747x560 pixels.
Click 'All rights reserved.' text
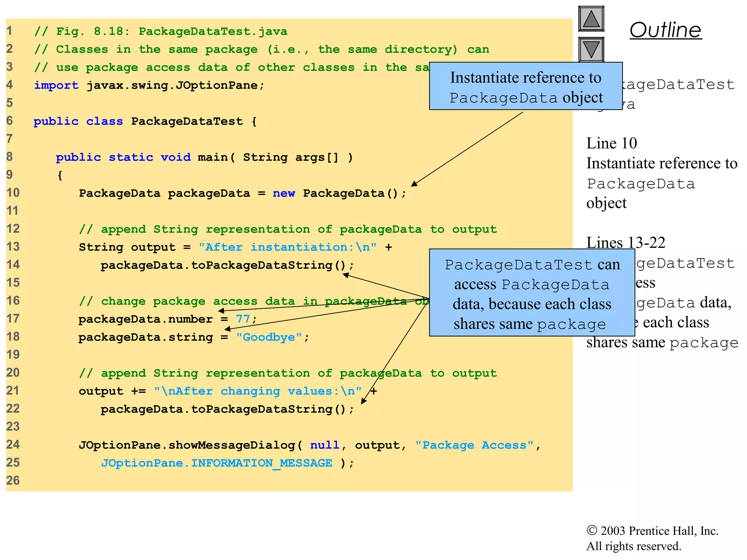634,546
